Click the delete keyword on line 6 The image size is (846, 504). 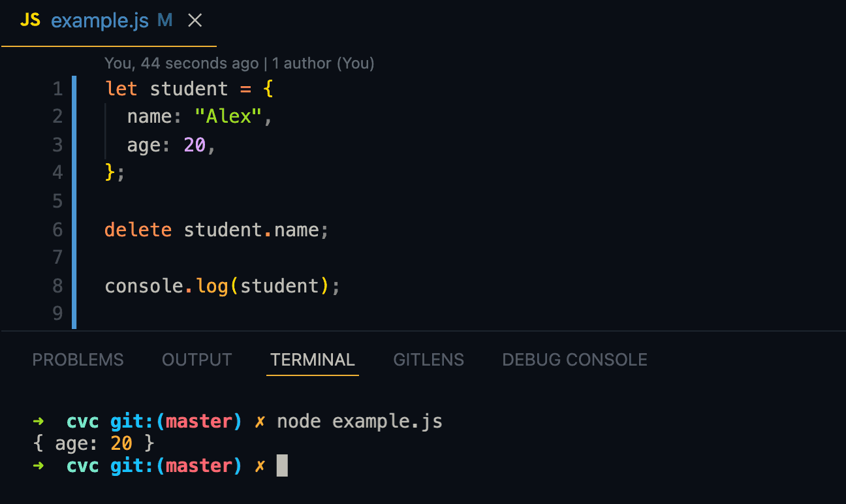point(138,230)
